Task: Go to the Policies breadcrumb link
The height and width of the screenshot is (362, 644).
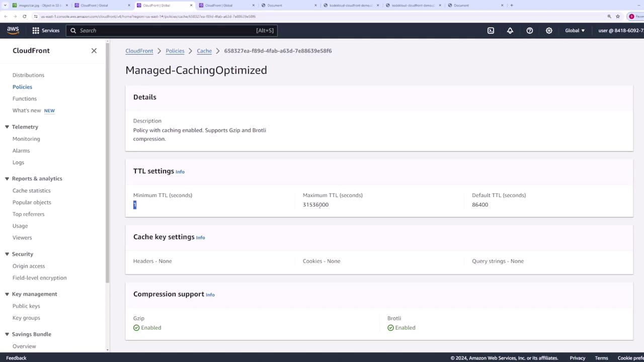Action: (x=175, y=51)
